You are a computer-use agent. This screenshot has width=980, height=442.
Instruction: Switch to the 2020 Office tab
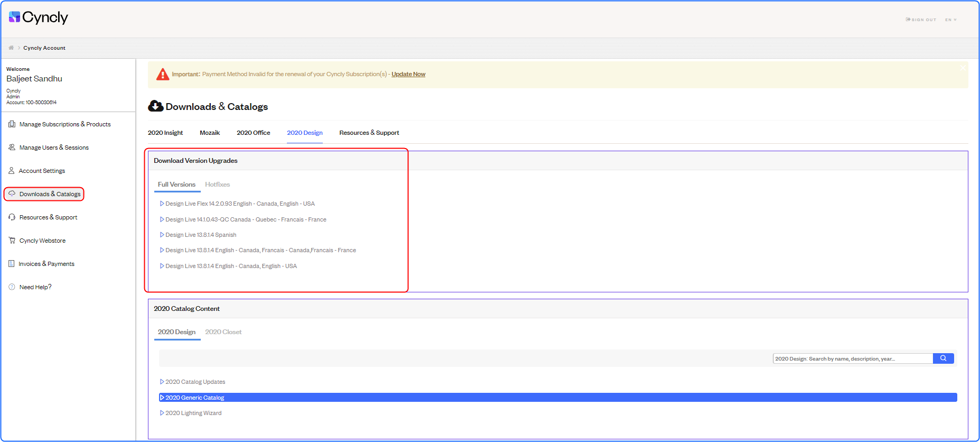click(253, 133)
